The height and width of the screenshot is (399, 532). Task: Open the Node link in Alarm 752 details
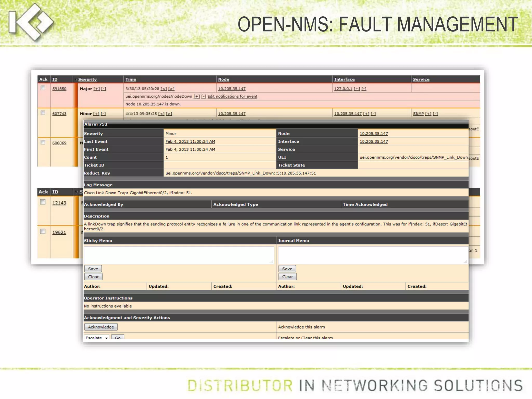(374, 134)
